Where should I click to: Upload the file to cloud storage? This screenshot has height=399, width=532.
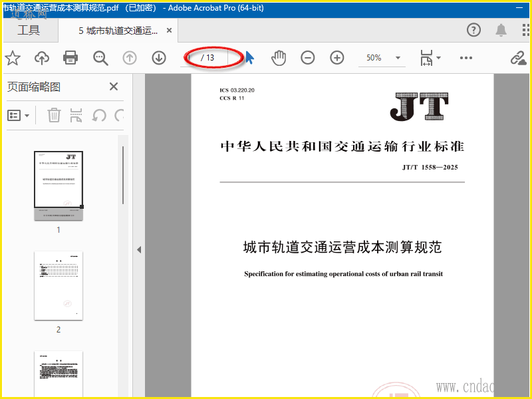click(42, 58)
